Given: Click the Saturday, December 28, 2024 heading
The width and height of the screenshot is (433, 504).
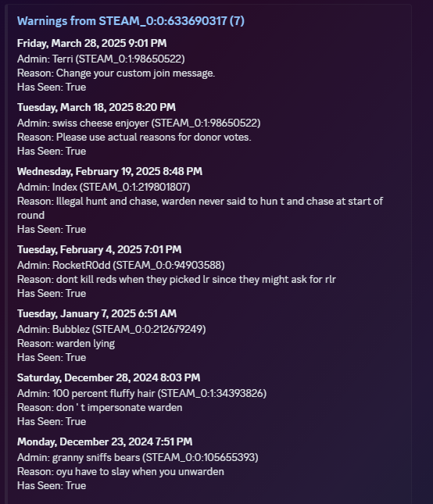Looking at the screenshot, I should tap(109, 377).
